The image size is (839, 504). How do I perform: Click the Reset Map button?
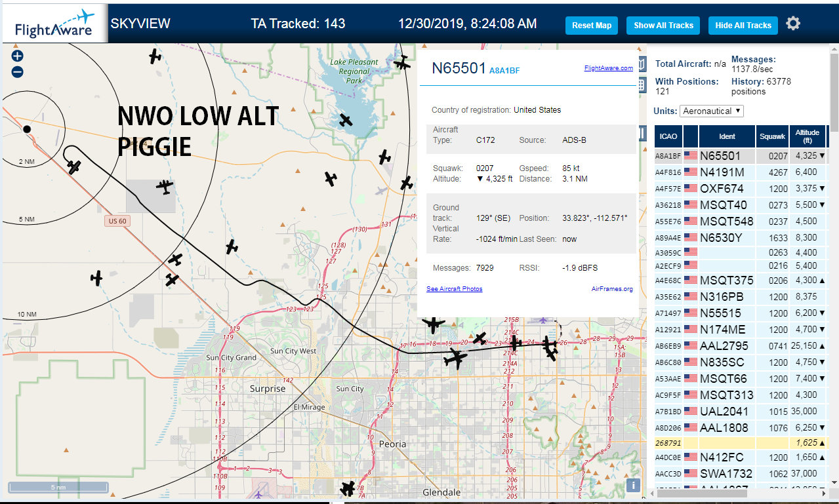pyautogui.click(x=592, y=26)
